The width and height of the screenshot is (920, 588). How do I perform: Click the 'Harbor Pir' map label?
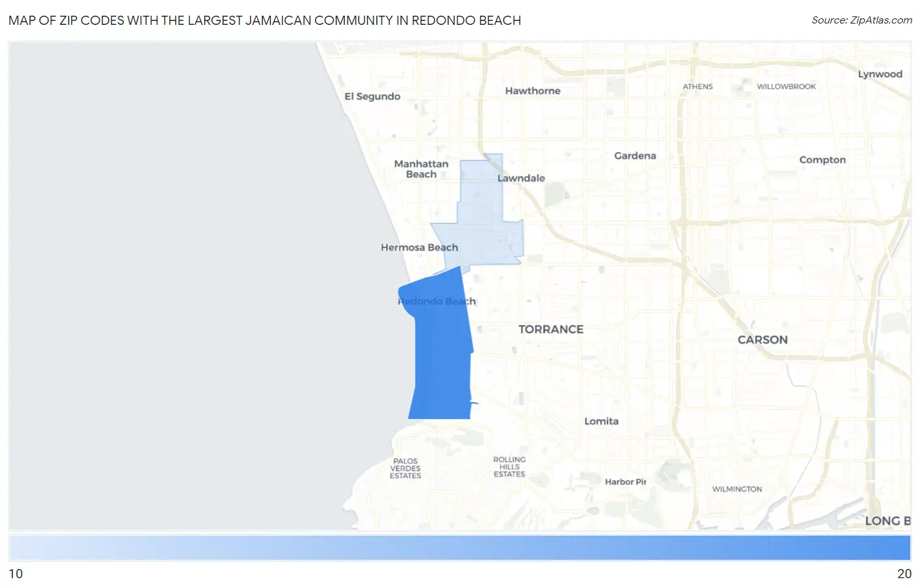(626, 482)
